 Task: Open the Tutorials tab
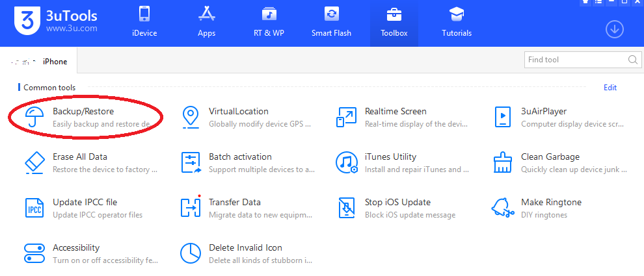pos(457,23)
